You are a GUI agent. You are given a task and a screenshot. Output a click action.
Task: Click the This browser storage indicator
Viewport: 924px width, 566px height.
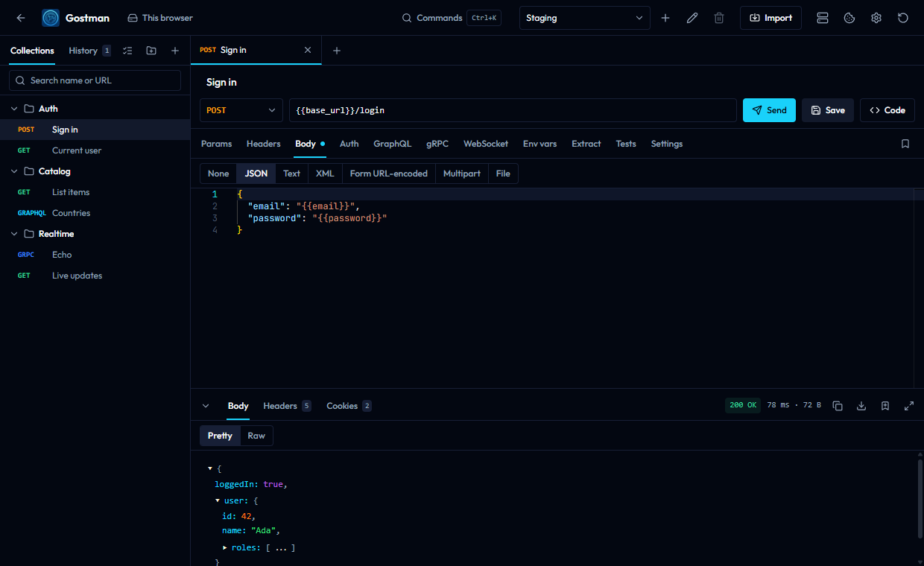[x=160, y=18]
